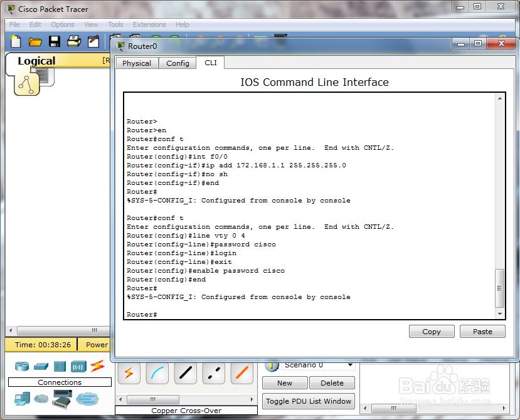The height and width of the screenshot is (420, 520).
Task: Paste into the CLI
Action: coord(482,332)
